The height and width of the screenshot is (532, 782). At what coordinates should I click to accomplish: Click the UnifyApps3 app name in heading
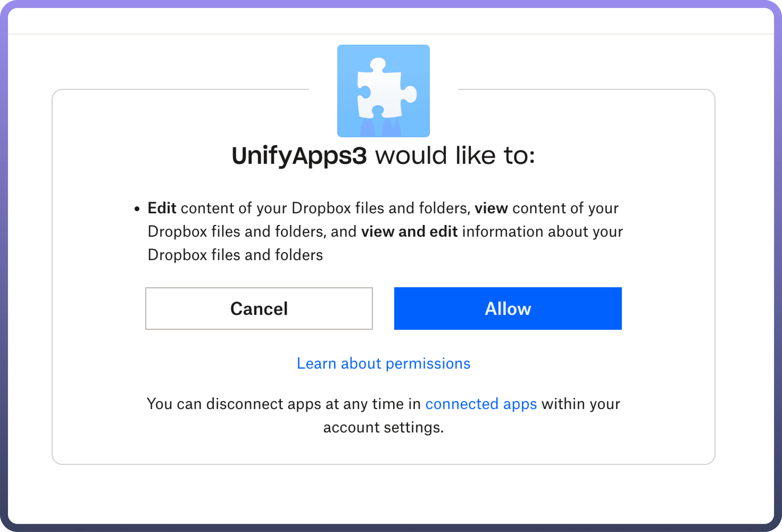(x=299, y=156)
